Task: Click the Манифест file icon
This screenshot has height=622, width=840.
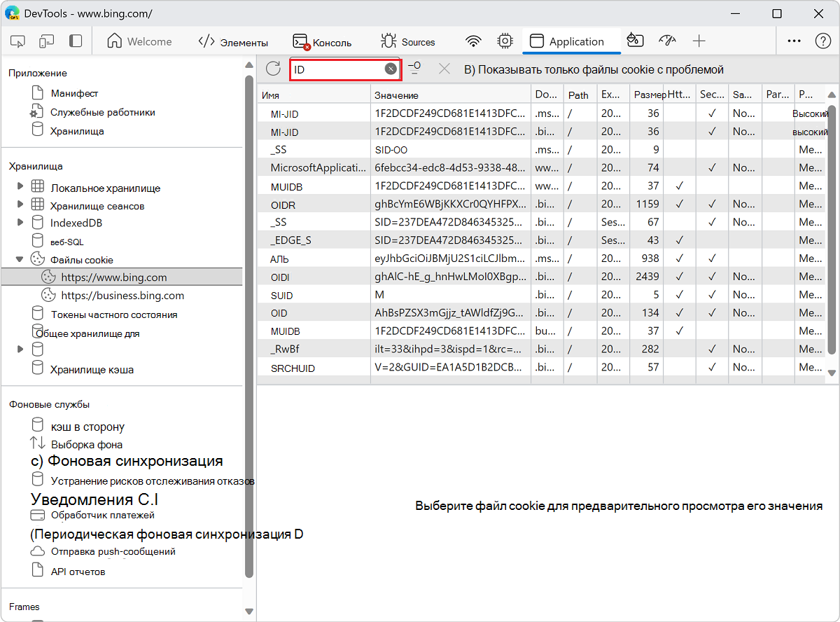Action: [37, 93]
